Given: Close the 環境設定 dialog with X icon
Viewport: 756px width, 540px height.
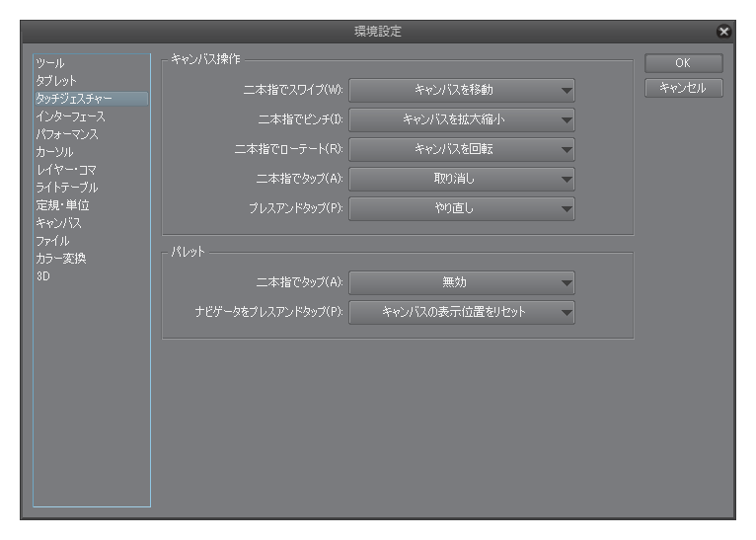Looking at the screenshot, I should point(723,32).
